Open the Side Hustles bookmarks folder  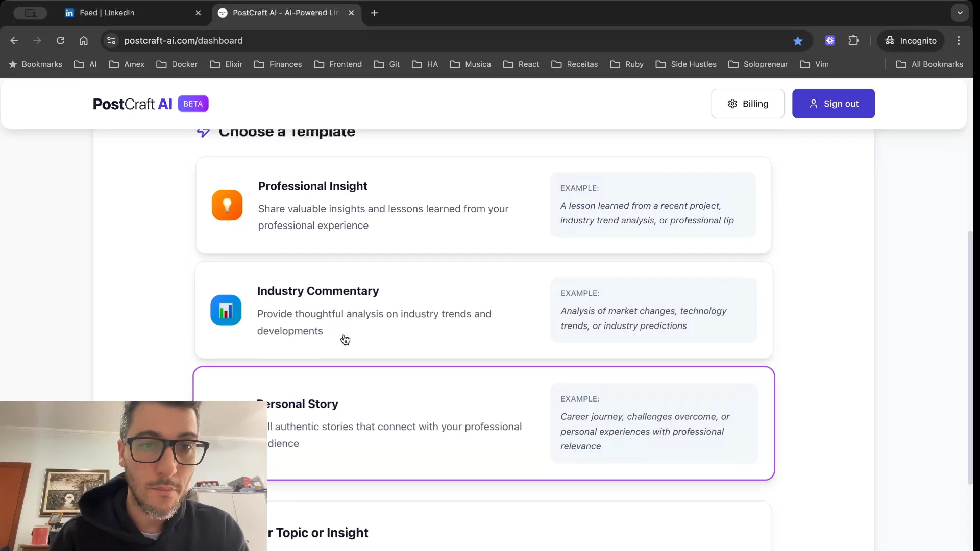click(686, 64)
